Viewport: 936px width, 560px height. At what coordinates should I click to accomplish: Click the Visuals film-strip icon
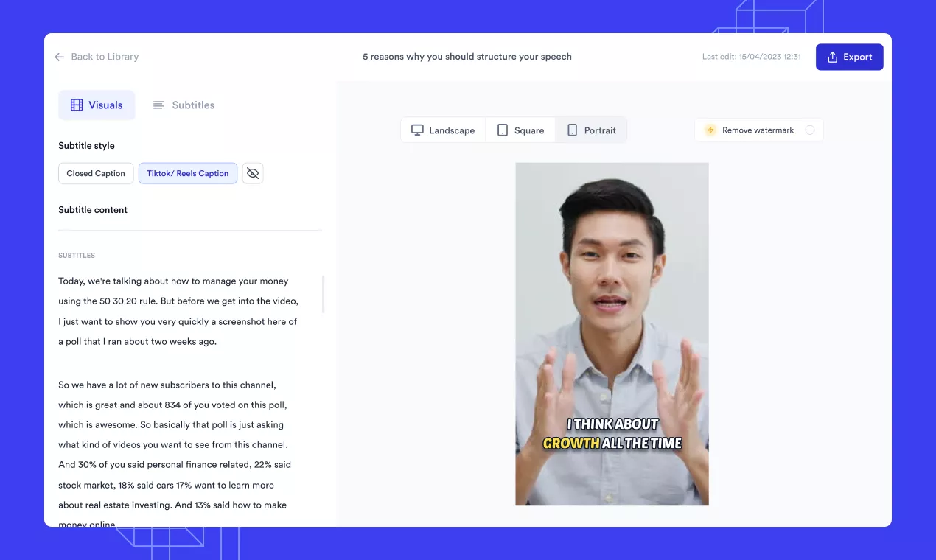pos(77,105)
